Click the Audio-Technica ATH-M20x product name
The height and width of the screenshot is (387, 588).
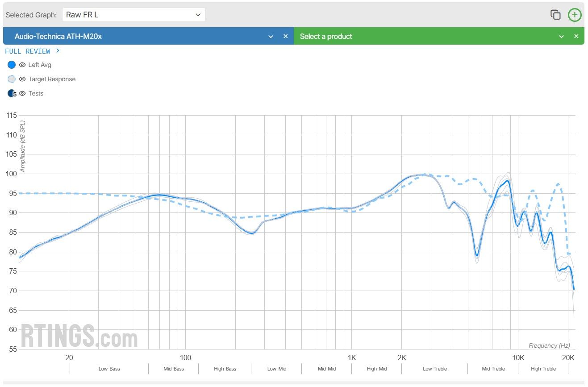coord(58,37)
